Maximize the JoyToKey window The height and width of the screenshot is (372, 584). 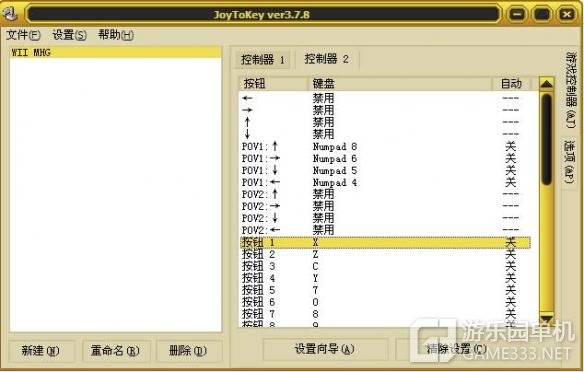pyautogui.click(x=542, y=15)
